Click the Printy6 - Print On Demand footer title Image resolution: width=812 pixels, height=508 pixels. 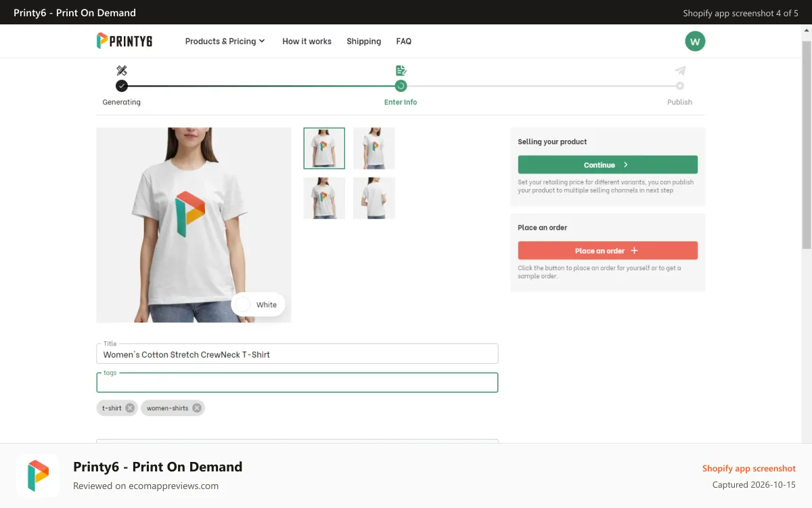(158, 467)
